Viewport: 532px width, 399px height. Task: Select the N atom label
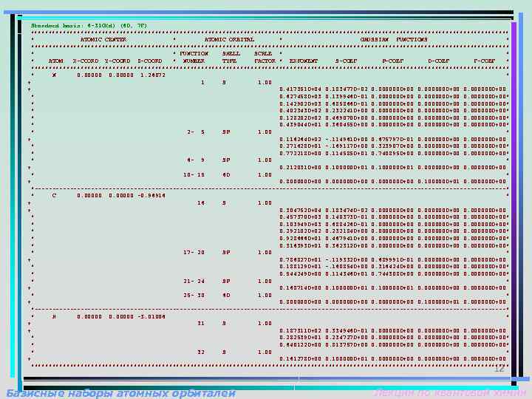[54, 75]
